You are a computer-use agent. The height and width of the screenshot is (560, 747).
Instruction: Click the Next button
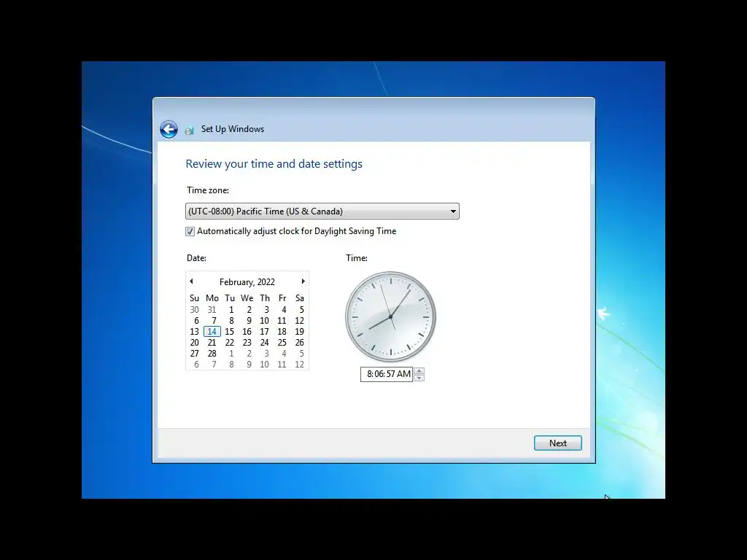click(558, 443)
